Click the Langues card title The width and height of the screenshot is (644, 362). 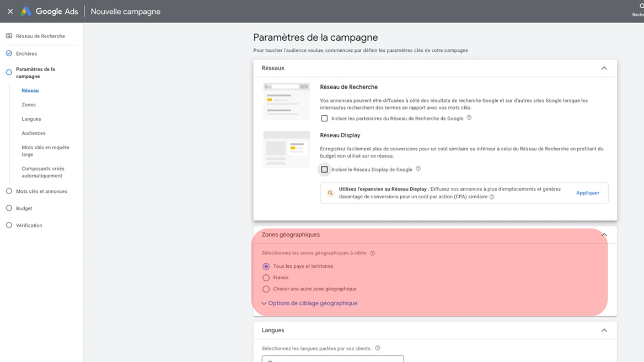(x=273, y=331)
